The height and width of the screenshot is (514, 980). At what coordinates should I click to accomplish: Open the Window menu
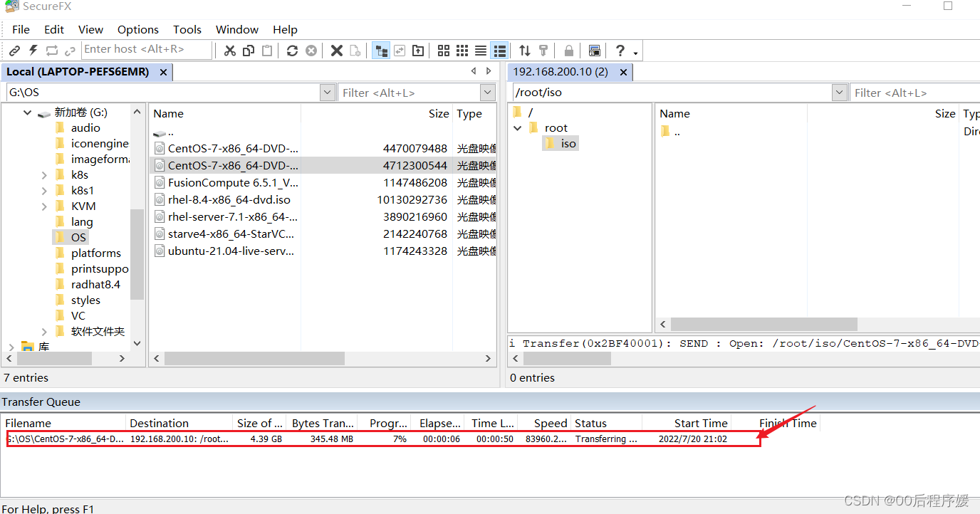point(237,29)
